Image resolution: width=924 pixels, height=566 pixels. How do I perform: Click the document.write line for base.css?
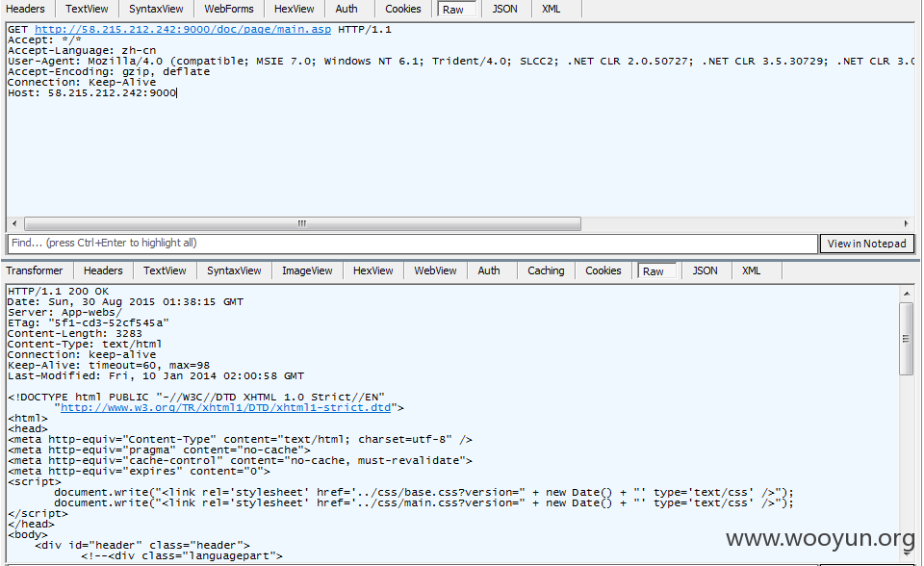tap(423, 493)
